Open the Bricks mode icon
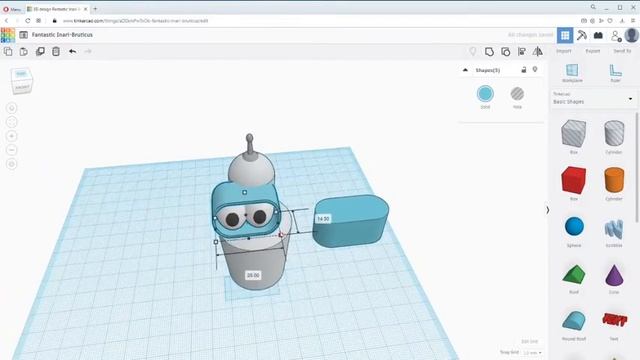The height and width of the screenshot is (360, 640). coord(598,36)
